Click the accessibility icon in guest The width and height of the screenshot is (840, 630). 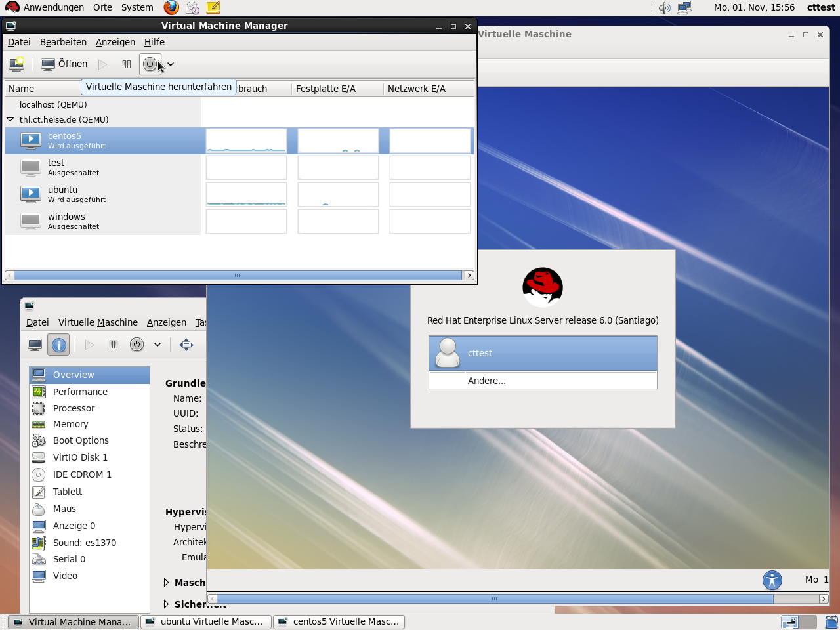(772, 580)
